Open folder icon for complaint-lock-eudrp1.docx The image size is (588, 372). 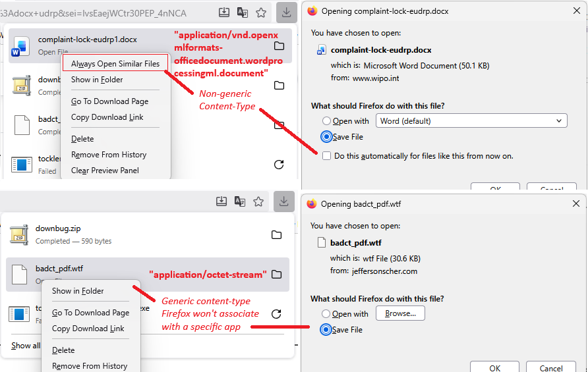(x=279, y=46)
